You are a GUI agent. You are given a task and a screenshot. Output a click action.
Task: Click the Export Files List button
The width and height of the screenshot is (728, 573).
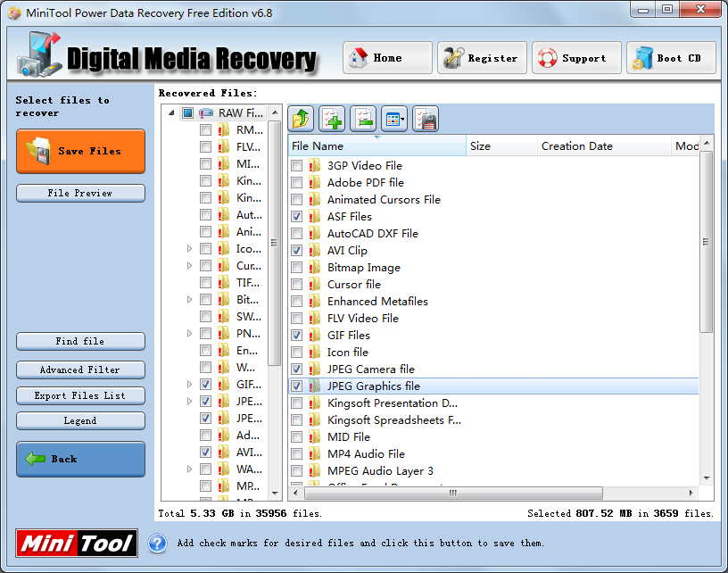click(x=81, y=395)
